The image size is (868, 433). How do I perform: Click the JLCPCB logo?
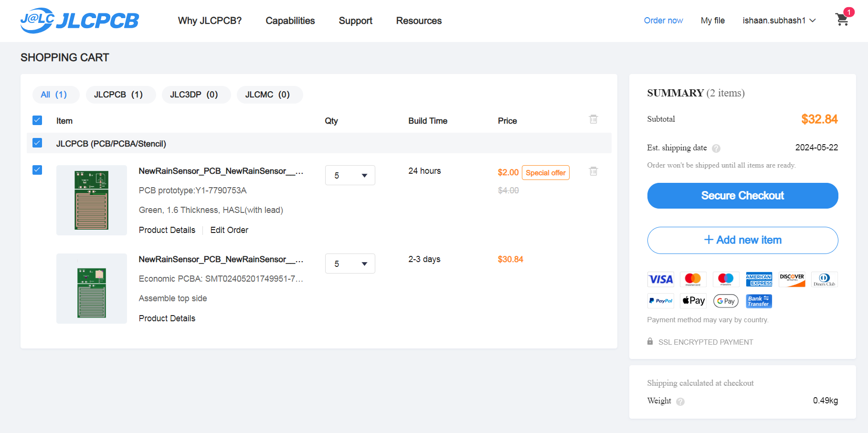coord(80,21)
